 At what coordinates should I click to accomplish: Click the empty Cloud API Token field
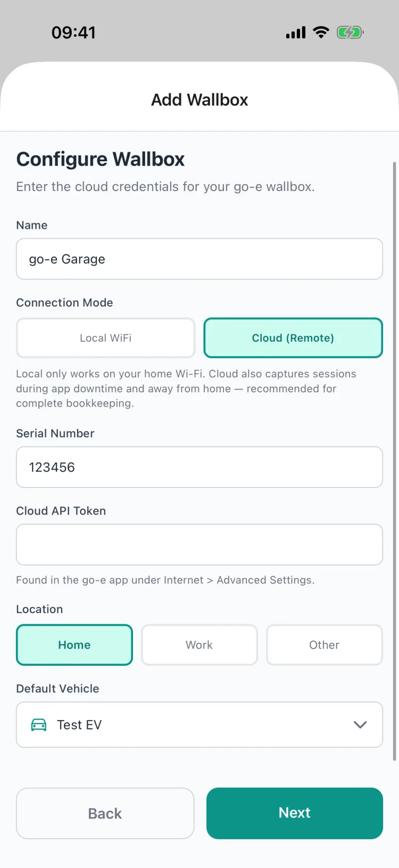(199, 544)
